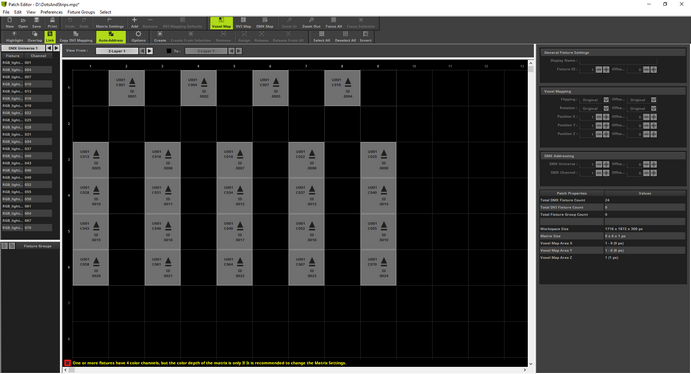Toggle the Link mode button
691x374 pixels.
click(x=50, y=37)
